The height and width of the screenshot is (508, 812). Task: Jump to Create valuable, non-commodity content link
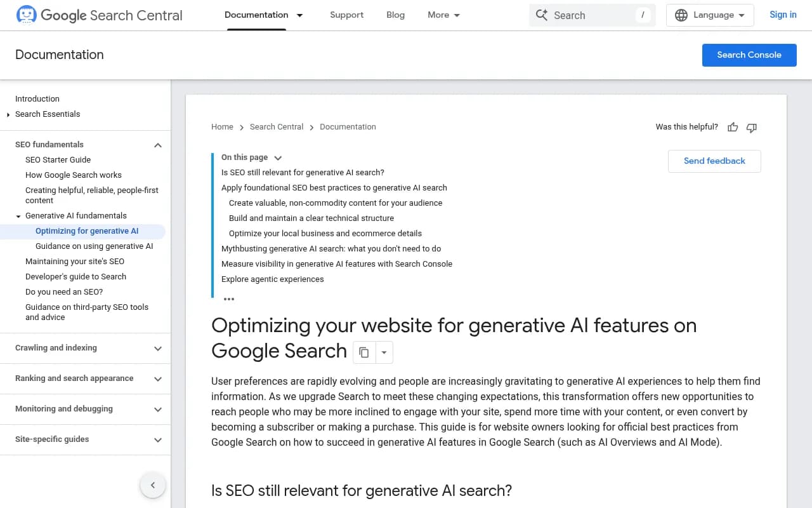[336, 203]
